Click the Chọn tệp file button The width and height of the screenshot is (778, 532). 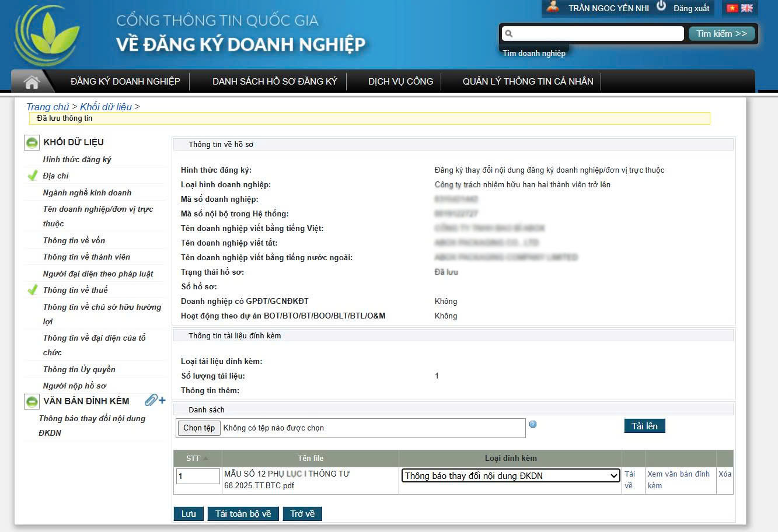click(199, 428)
